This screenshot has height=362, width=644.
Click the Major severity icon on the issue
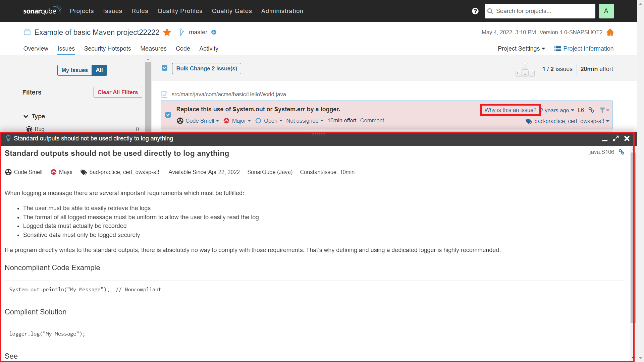point(226,121)
